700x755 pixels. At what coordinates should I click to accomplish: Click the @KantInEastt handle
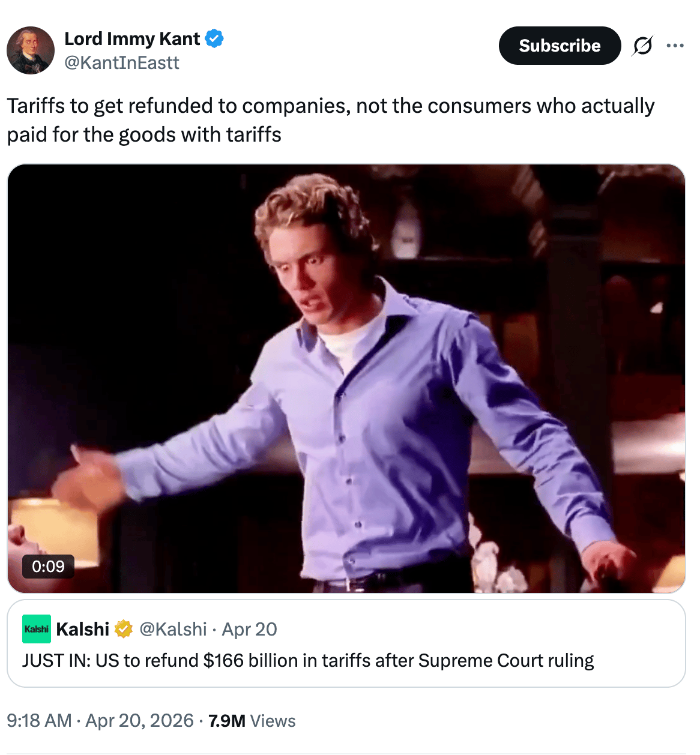pyautogui.click(x=122, y=62)
